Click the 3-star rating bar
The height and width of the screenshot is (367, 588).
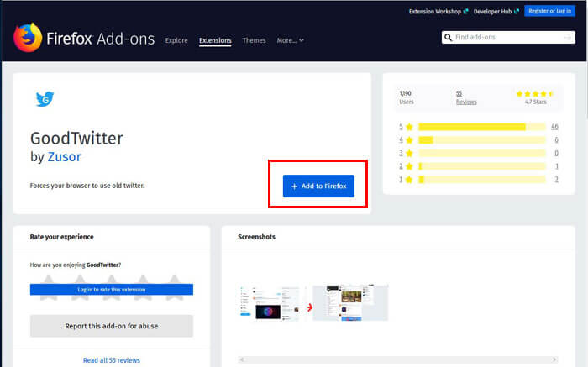pos(482,153)
